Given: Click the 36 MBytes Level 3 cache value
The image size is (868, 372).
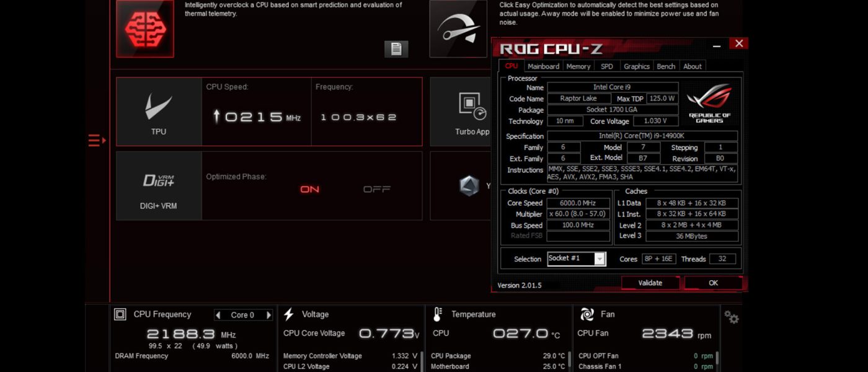Looking at the screenshot, I should point(692,236).
